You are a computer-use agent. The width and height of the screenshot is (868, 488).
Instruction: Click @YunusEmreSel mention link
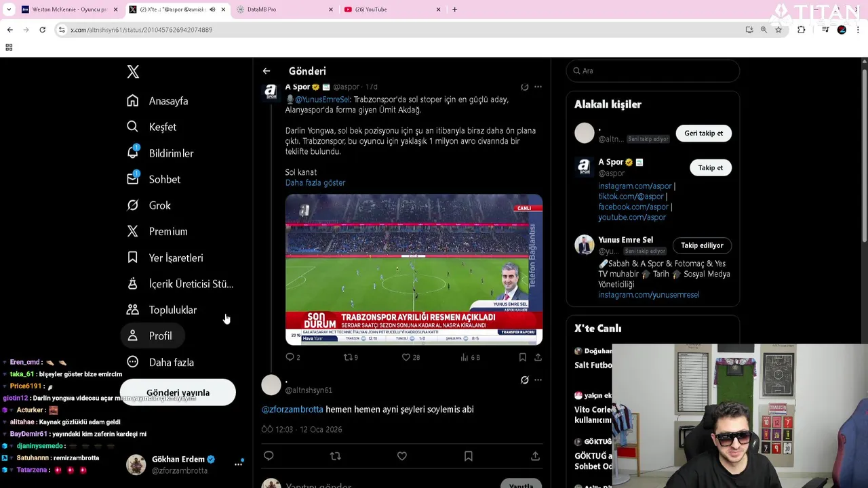pyautogui.click(x=322, y=100)
